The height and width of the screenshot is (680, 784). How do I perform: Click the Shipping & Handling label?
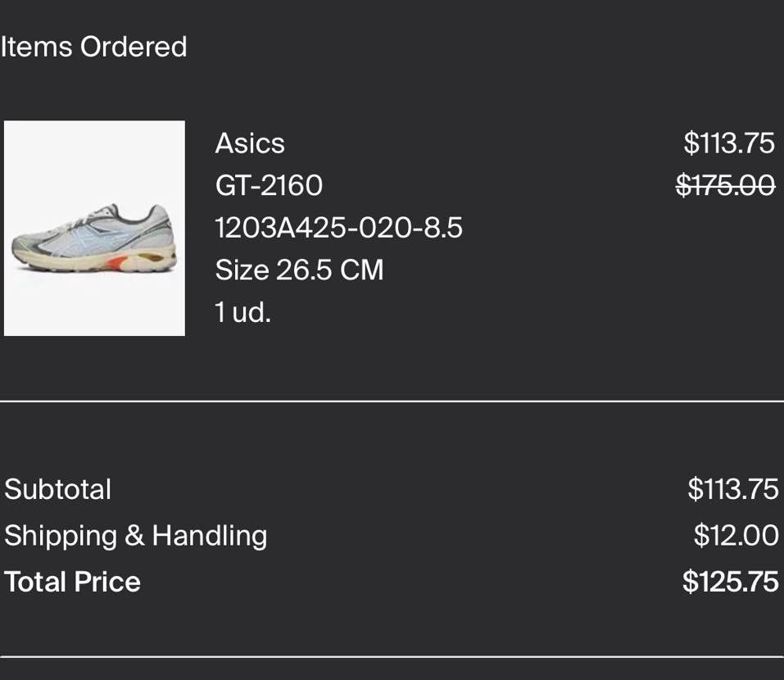[x=135, y=536]
